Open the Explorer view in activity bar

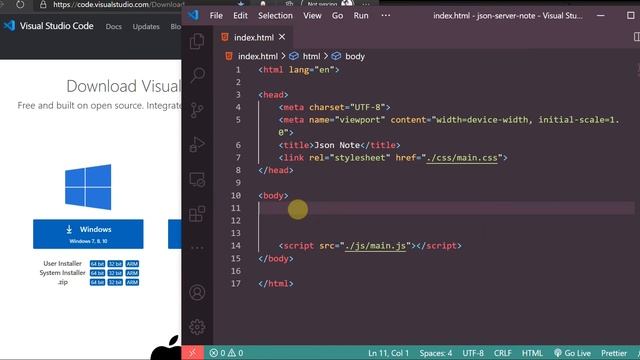click(197, 41)
